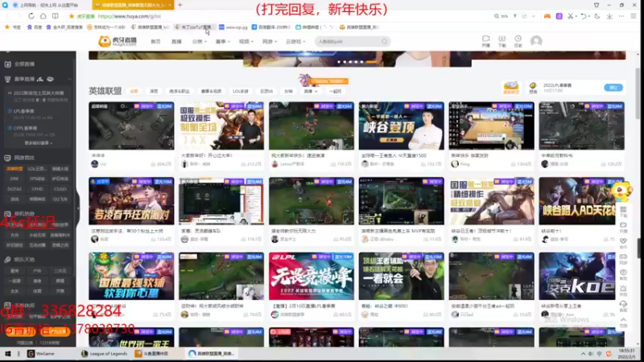Click the search magnifier icon in Huya search box

385,42
